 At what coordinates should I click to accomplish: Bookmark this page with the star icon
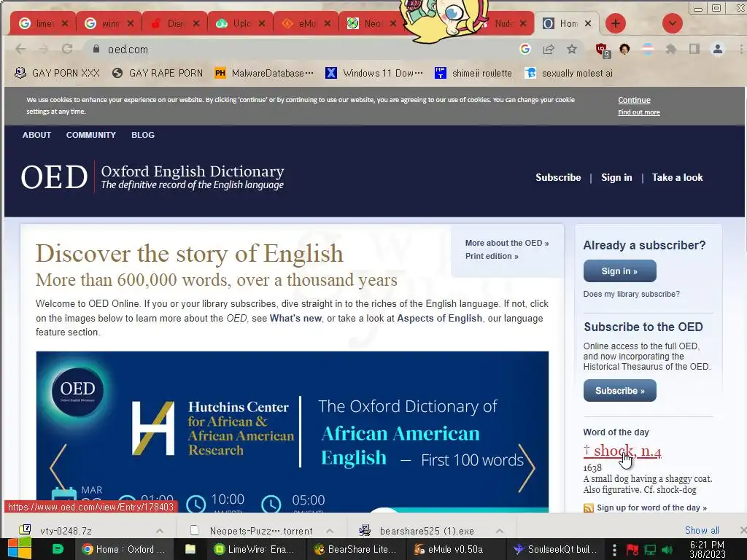pyautogui.click(x=572, y=49)
